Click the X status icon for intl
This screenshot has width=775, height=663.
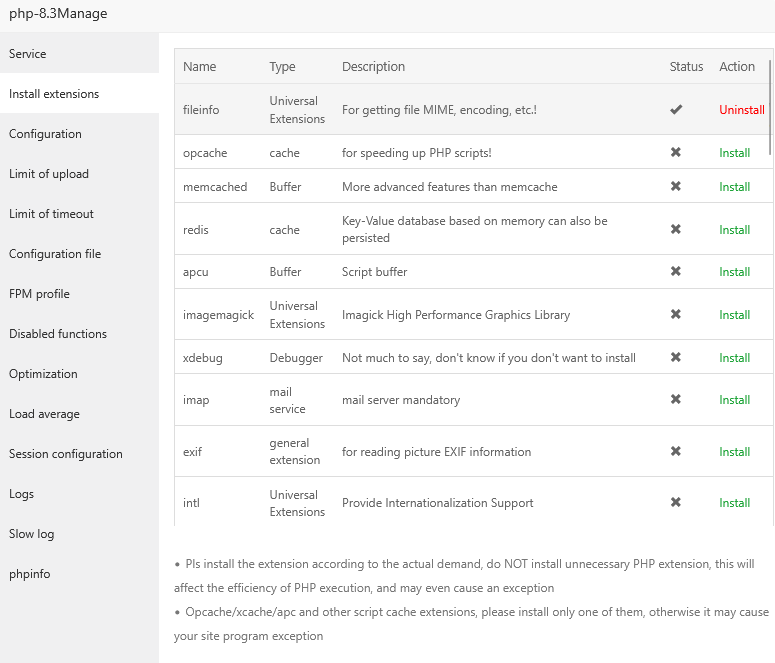[676, 503]
